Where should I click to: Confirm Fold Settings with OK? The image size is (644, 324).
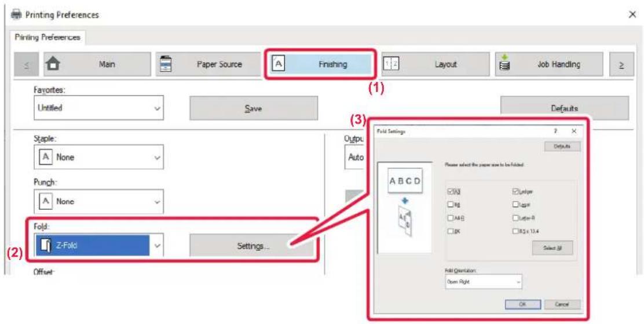523,305
